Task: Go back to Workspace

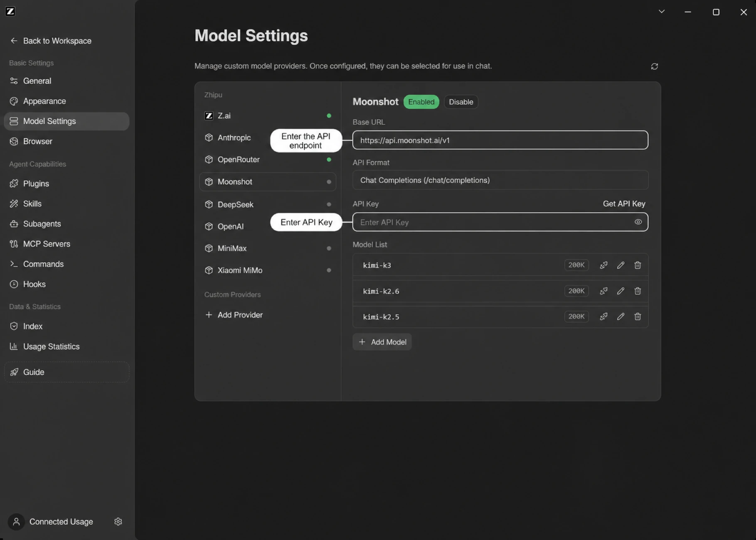Action: [x=51, y=41]
